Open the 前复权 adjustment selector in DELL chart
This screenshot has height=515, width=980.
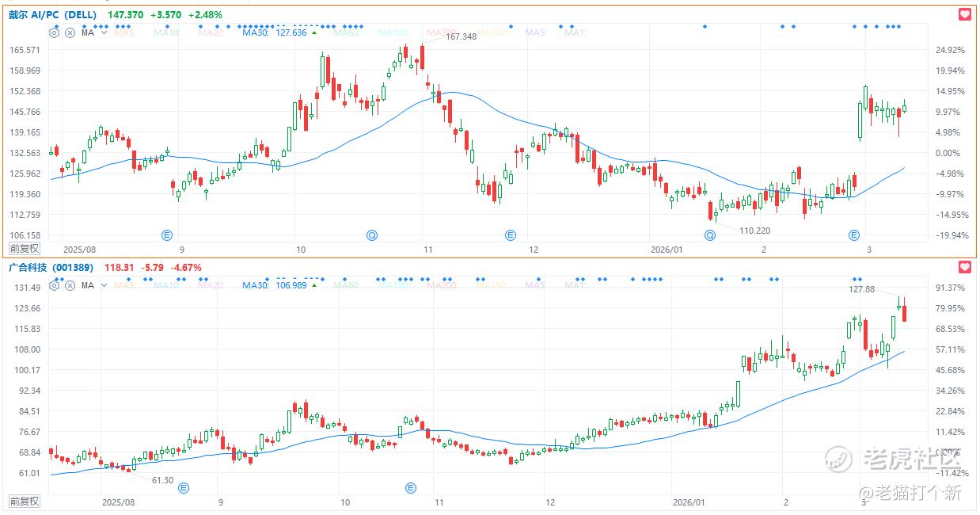[x=25, y=249]
